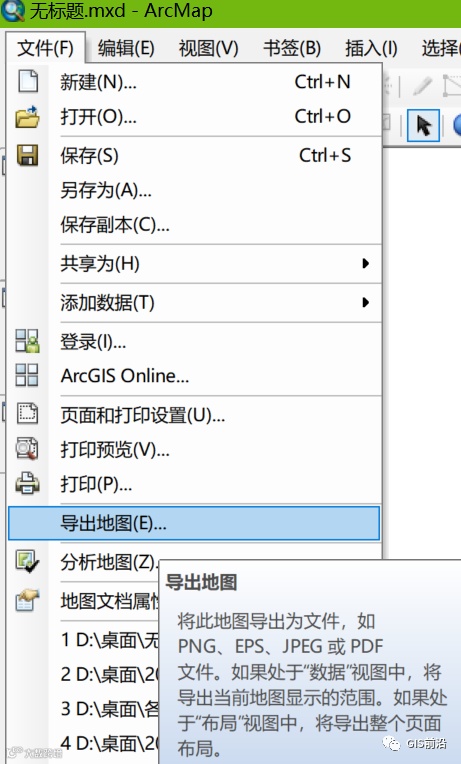Click the Sign In user icon
Viewport: 461px width, 764px height.
27,341
